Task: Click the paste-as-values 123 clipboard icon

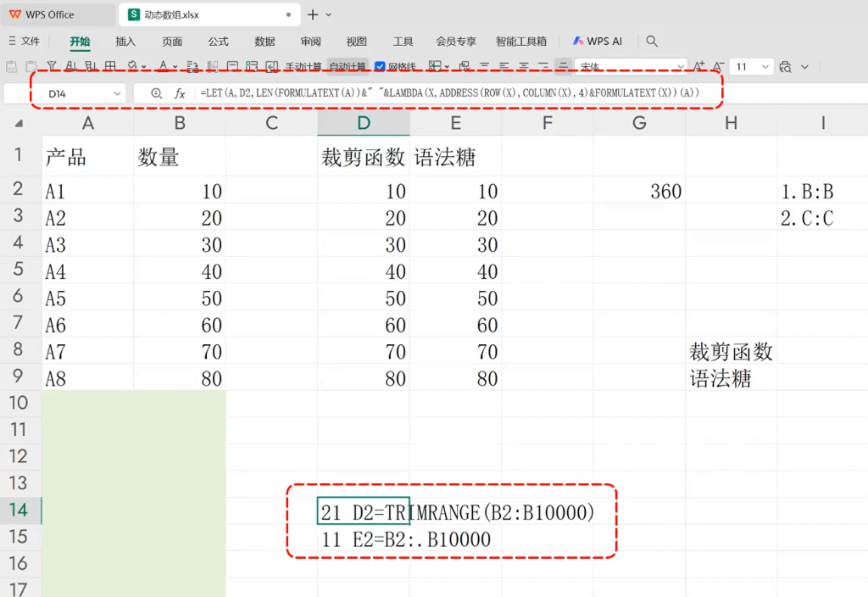Action: point(11,66)
